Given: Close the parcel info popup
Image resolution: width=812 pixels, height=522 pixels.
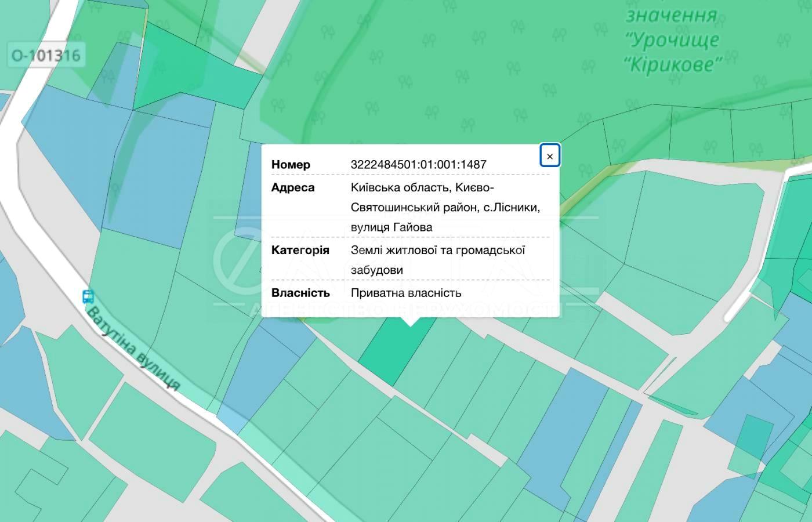Looking at the screenshot, I should (550, 156).
